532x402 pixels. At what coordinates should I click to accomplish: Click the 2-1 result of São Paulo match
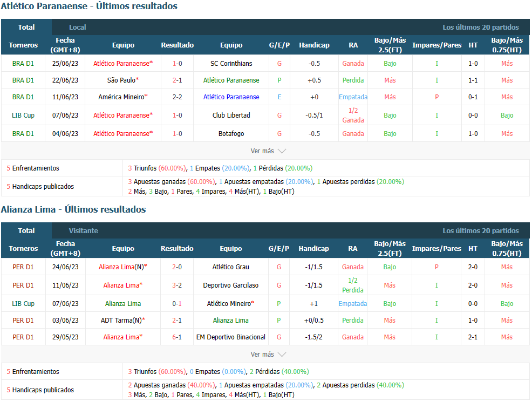point(177,80)
